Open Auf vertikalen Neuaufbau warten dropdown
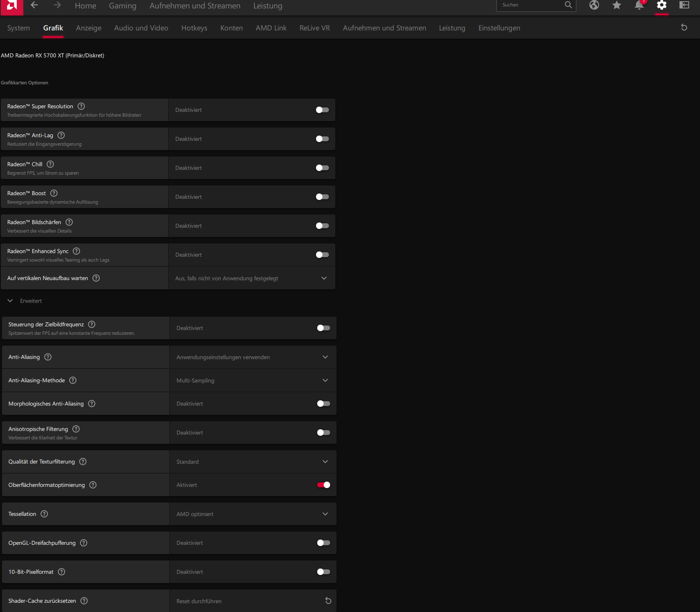 tap(252, 278)
